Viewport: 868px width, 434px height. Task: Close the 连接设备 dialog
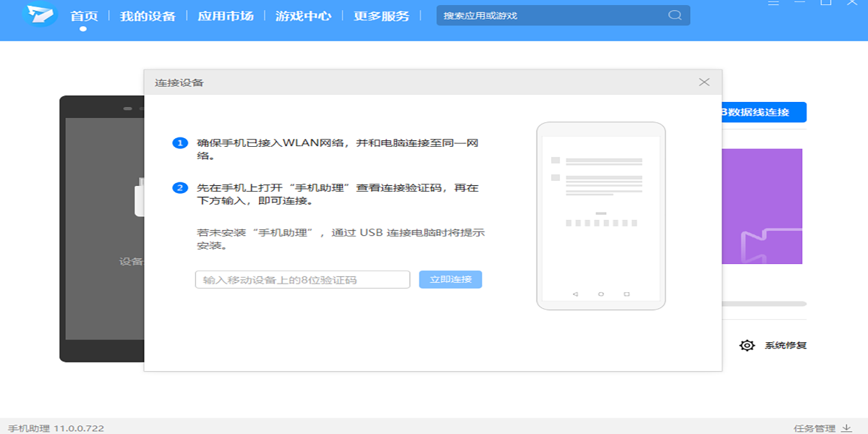pos(704,82)
